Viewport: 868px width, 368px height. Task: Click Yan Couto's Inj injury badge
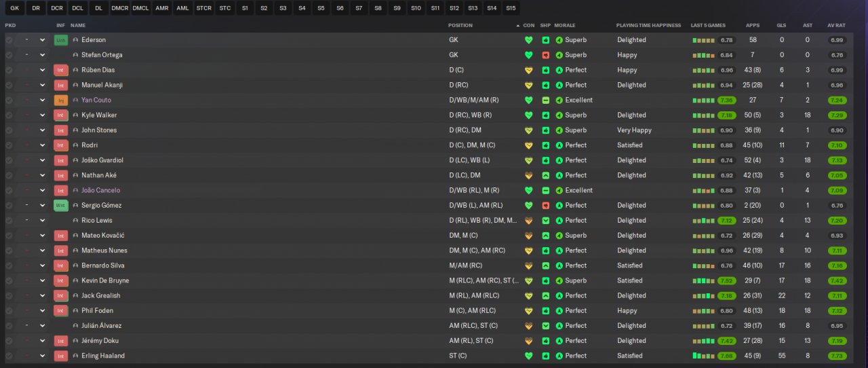[x=61, y=100]
